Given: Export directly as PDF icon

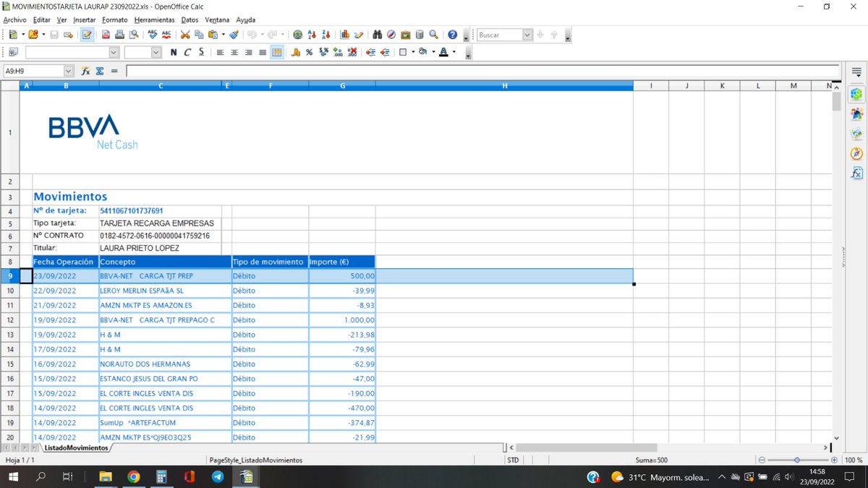Looking at the screenshot, I should point(106,35).
